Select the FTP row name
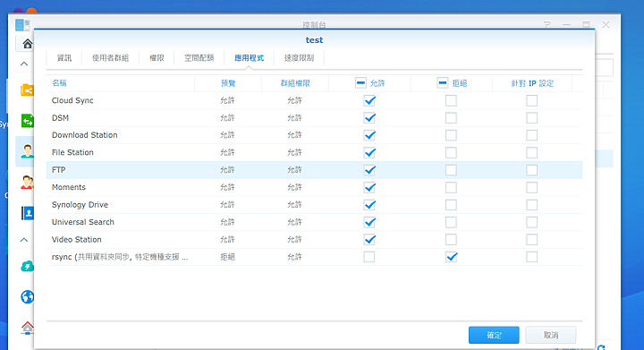644x350 pixels. point(59,170)
